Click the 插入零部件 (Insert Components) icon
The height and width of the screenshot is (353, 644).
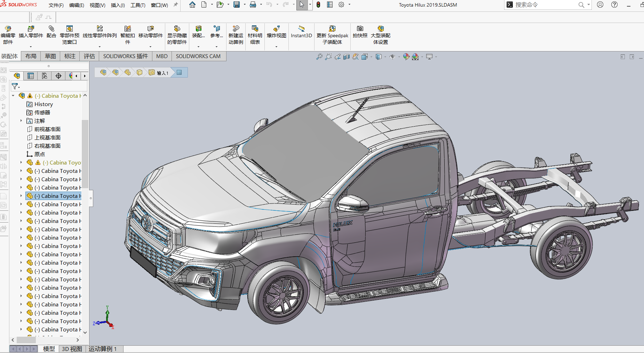[x=31, y=29]
